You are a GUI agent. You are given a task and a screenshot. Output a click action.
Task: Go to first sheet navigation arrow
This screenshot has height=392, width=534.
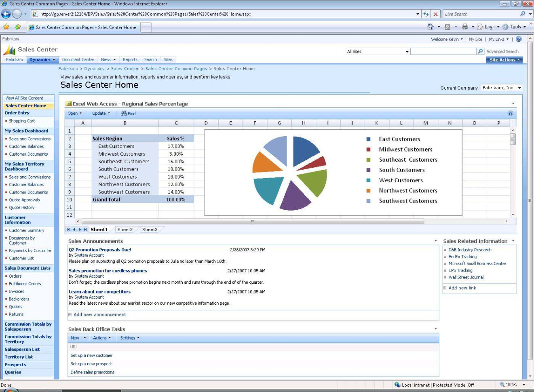[68, 230]
